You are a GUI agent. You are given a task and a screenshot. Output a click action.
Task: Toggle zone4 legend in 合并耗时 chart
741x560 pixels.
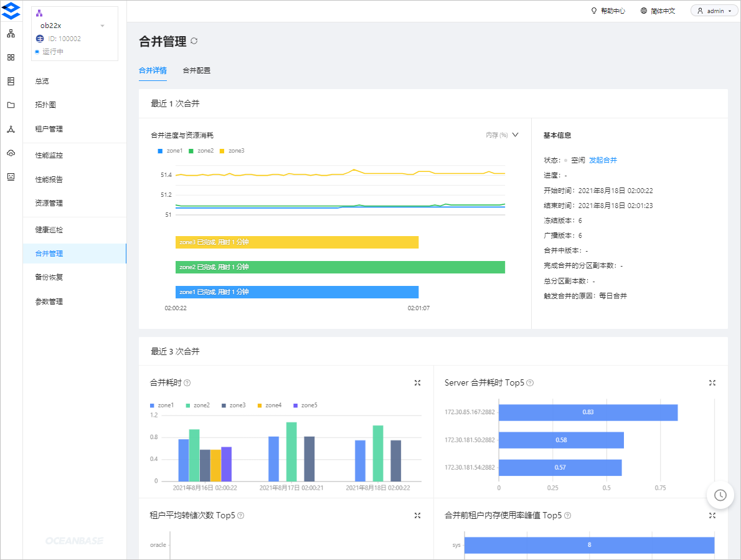269,406
